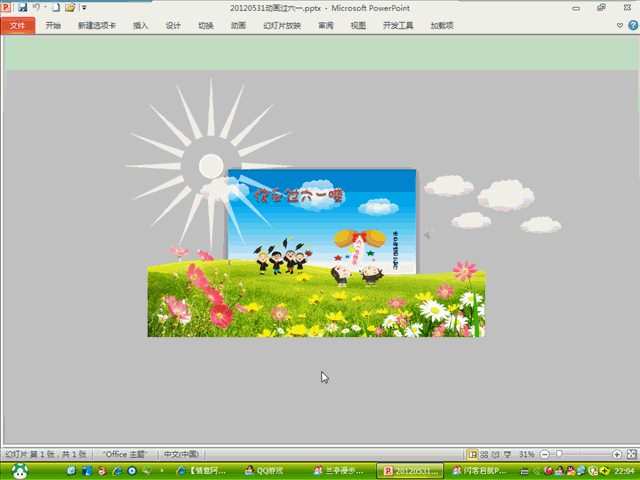Switch to the 审阅 (Review) ribbon tab

pos(326,25)
